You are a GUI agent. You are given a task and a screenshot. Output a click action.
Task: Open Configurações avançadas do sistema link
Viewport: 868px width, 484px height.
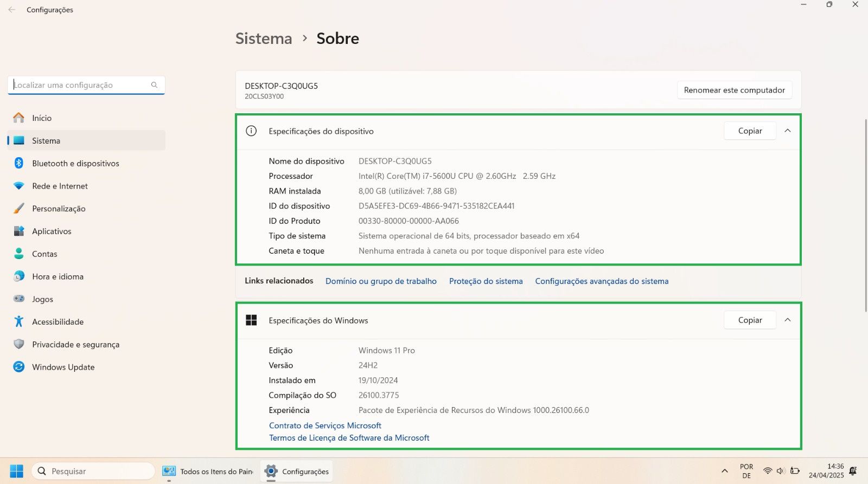point(602,281)
